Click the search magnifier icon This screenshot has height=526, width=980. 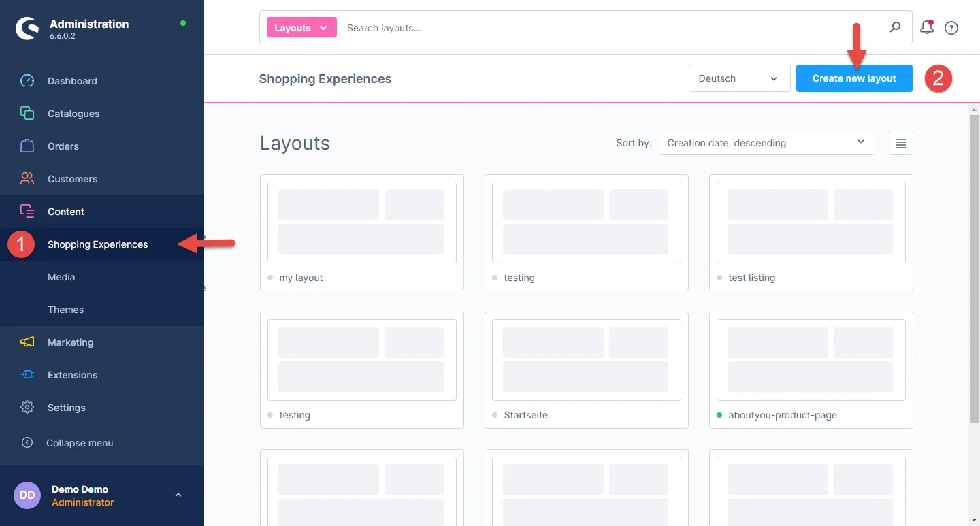pyautogui.click(x=895, y=27)
